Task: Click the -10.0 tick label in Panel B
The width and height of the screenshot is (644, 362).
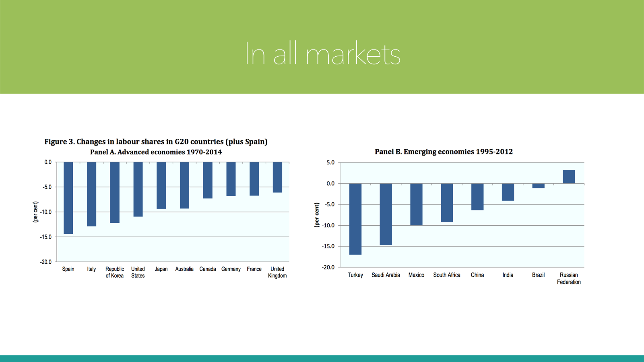Action: tap(328, 225)
